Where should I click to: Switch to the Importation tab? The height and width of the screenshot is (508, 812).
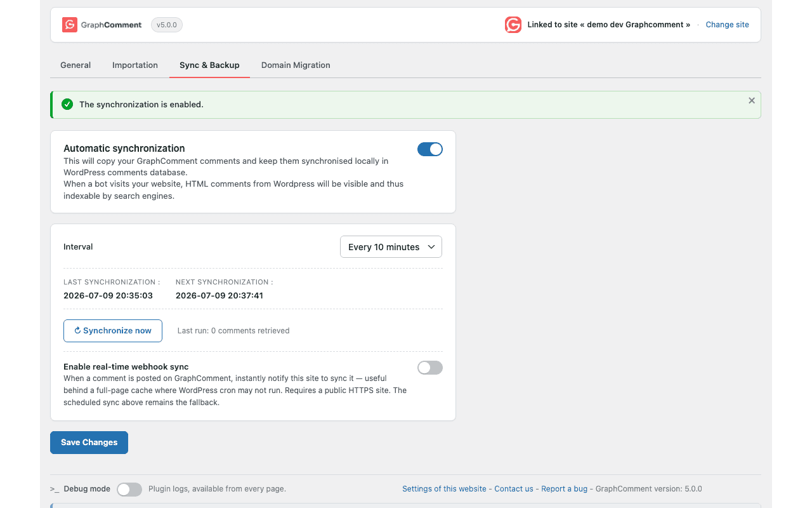(x=135, y=65)
